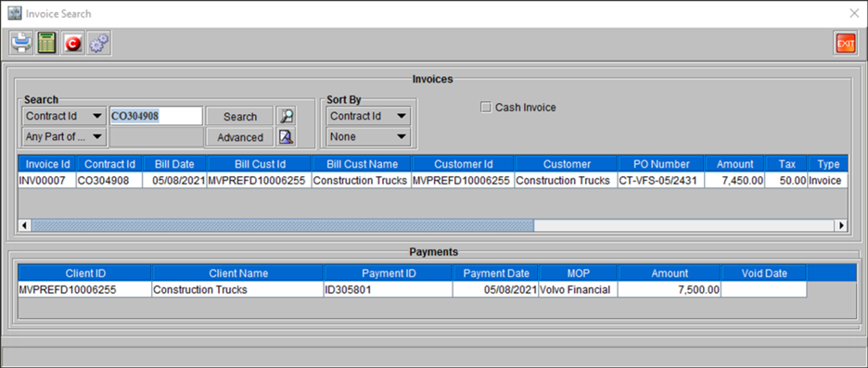This screenshot has width=868, height=368.
Task: Click the Advanced button
Action: [239, 137]
